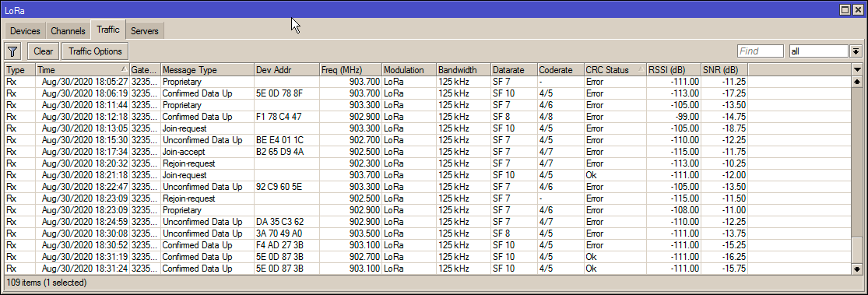This screenshot has height=295, width=868.
Task: Open the filter funnel icon
Action: click(12, 51)
